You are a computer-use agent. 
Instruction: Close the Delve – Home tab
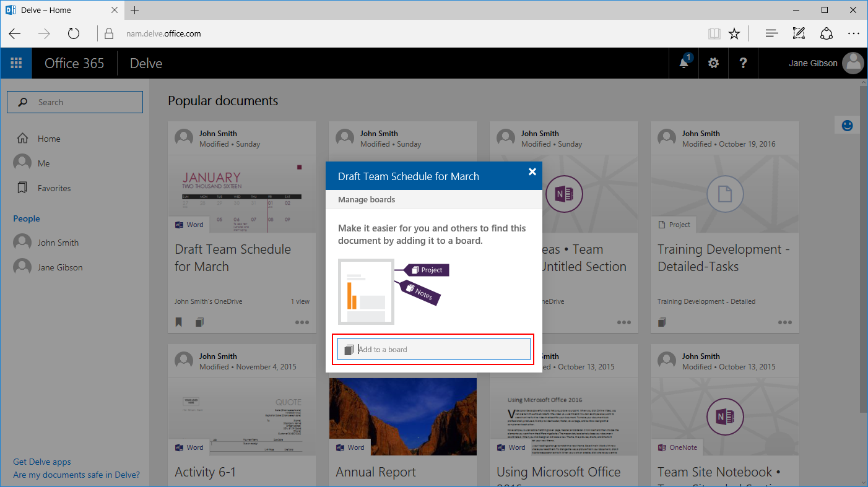pyautogui.click(x=114, y=10)
